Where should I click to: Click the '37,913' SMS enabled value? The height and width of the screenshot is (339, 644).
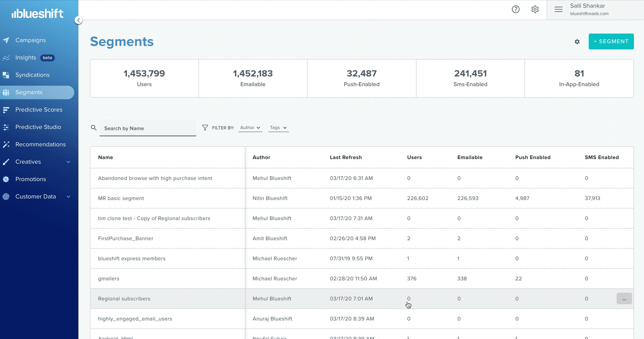[x=592, y=198]
